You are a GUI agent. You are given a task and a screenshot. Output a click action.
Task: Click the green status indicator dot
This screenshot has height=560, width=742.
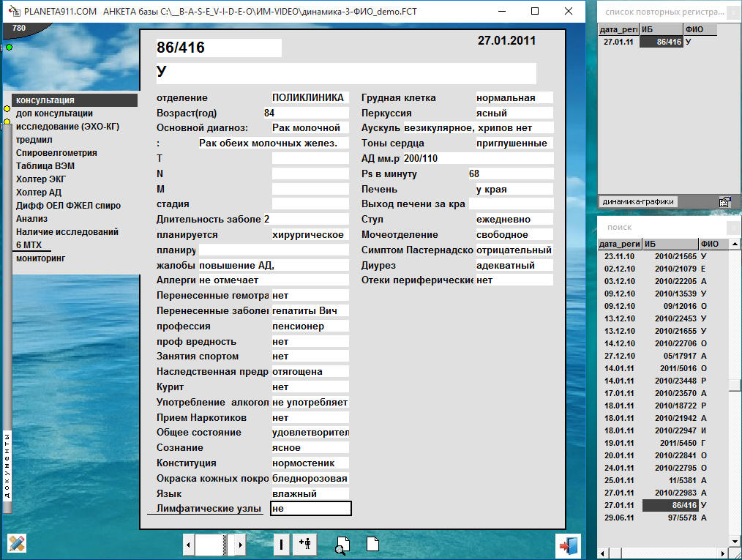(9, 48)
